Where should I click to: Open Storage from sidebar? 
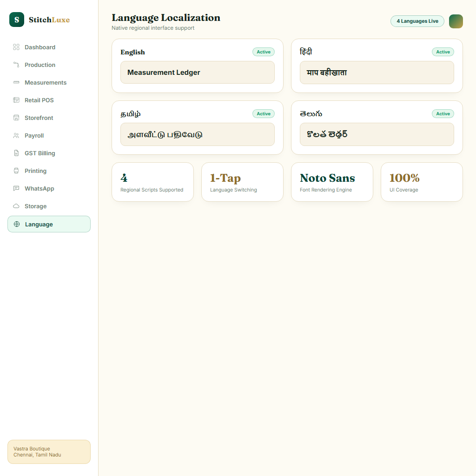[49, 206]
